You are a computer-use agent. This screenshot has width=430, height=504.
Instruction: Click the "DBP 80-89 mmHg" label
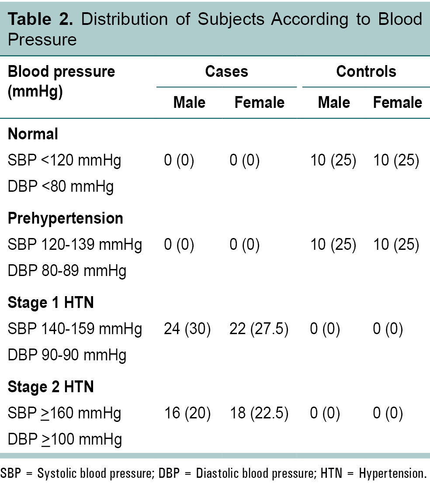pyautogui.click(x=67, y=271)
